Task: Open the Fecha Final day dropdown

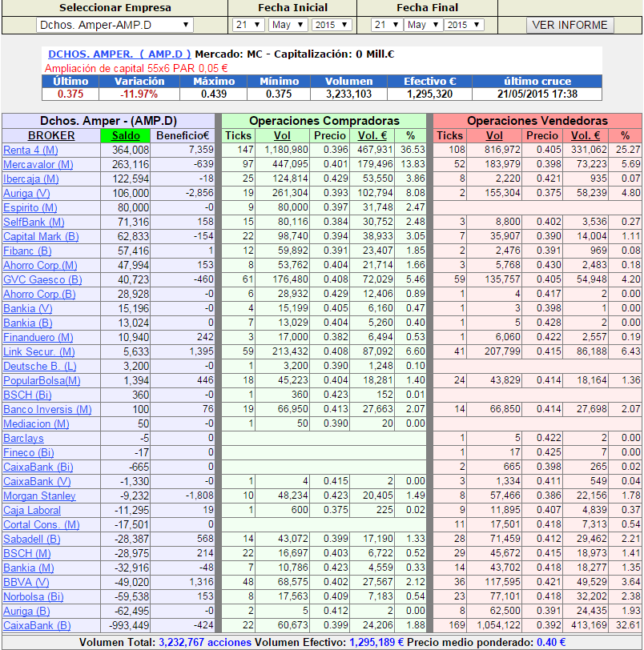Action: pos(387,25)
